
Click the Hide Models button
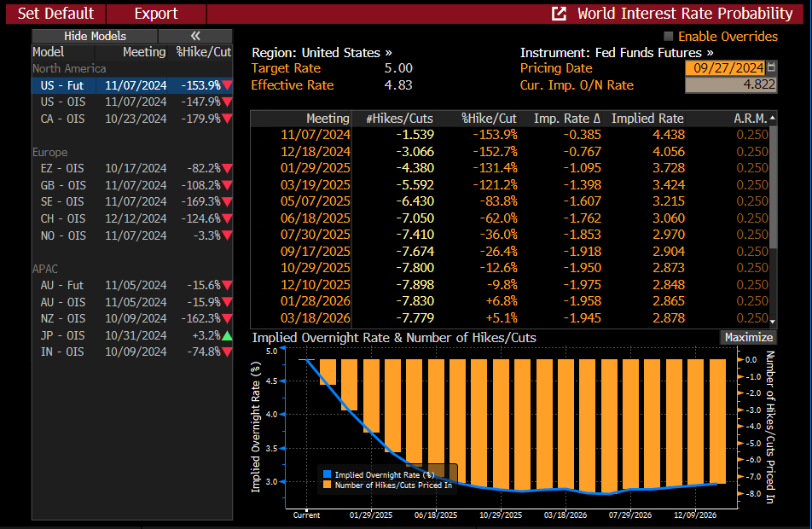[95, 36]
